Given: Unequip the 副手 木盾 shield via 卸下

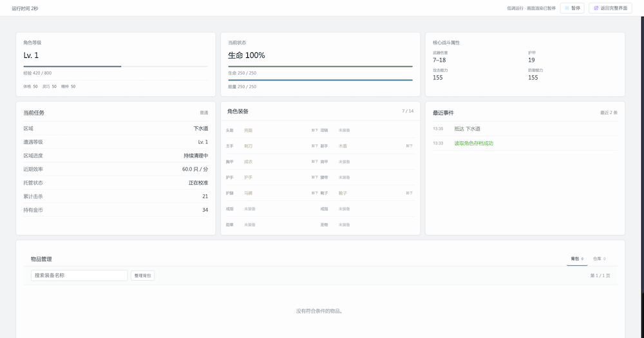Looking at the screenshot, I should pyautogui.click(x=409, y=146).
